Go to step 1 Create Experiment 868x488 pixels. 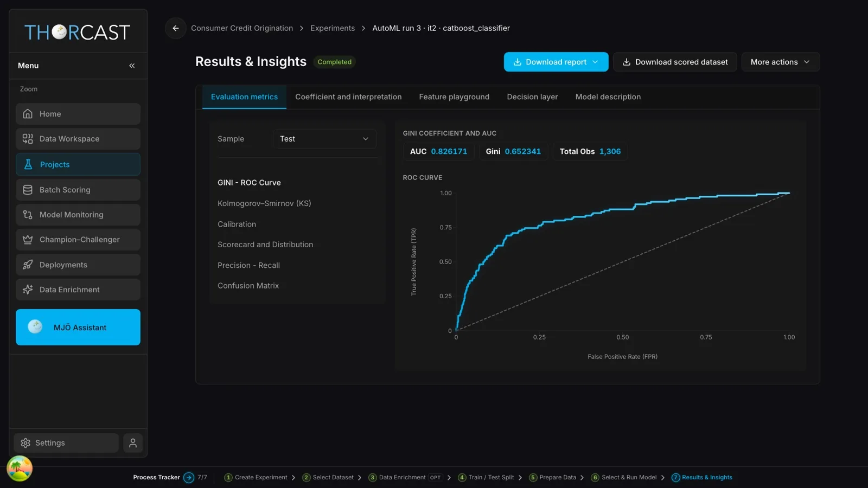(256, 478)
